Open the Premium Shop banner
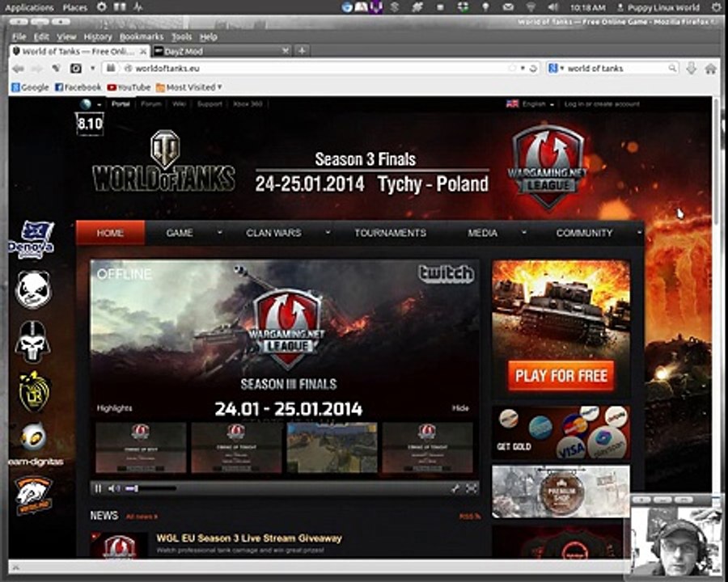This screenshot has width=728, height=582. 561,492
